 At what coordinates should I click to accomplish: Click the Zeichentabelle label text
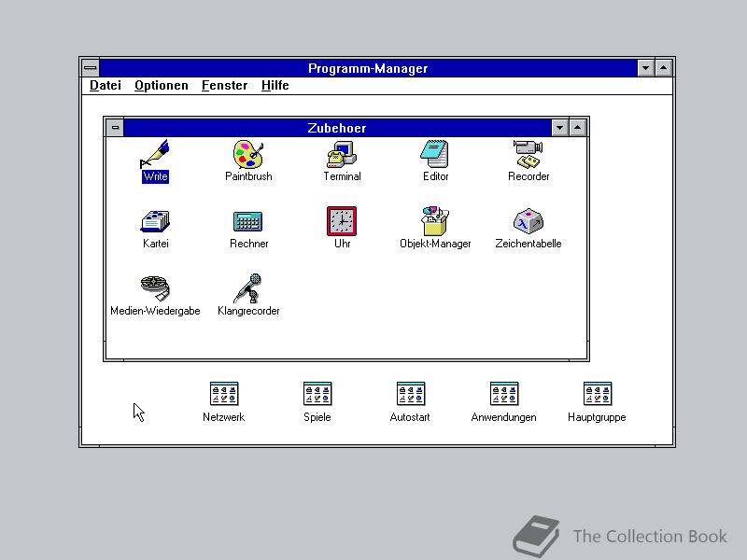click(x=529, y=244)
